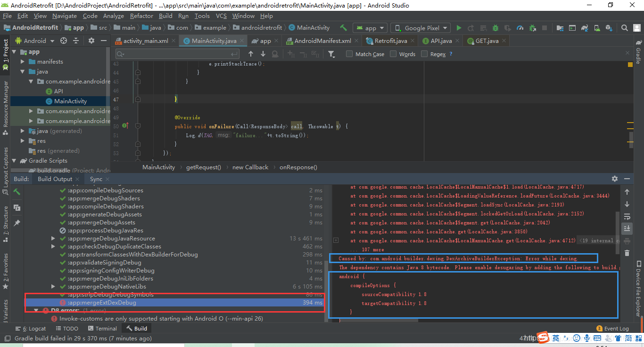Start debugging with the green bug icon

[x=495, y=28]
